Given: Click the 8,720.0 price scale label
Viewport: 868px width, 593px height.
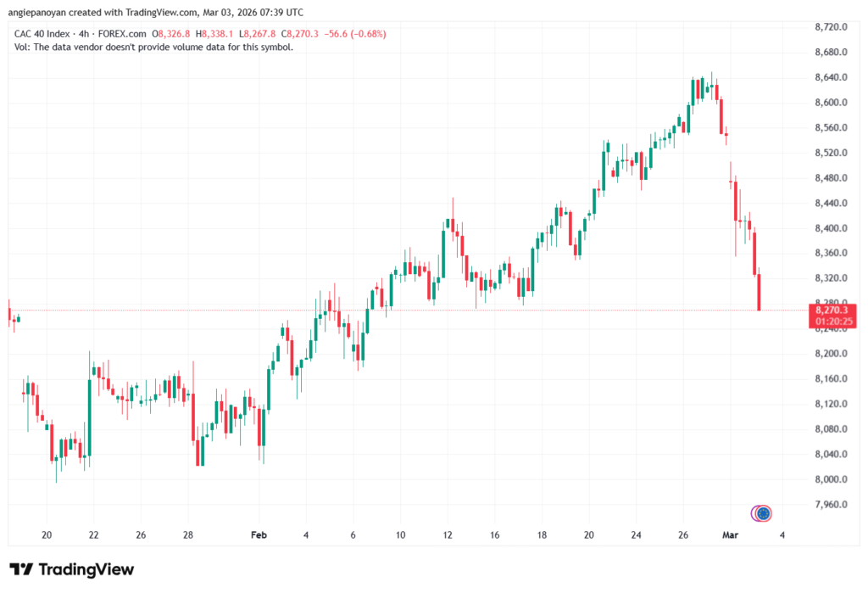Looking at the screenshot, I should click(x=828, y=27).
